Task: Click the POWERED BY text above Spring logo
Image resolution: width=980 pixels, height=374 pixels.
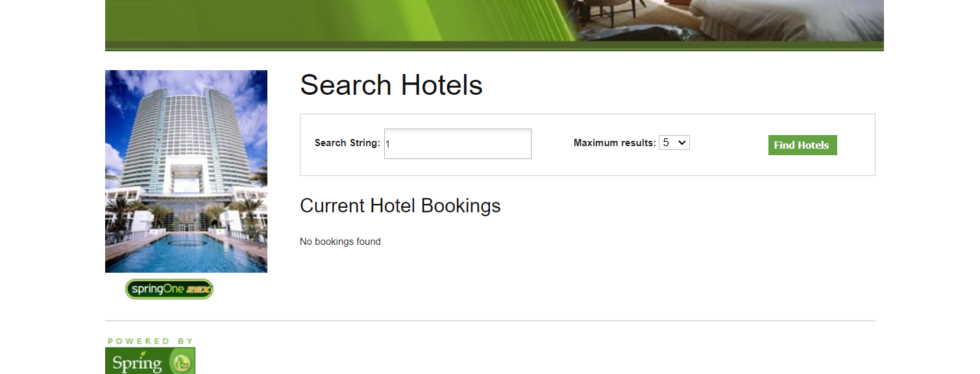Action: point(151,341)
